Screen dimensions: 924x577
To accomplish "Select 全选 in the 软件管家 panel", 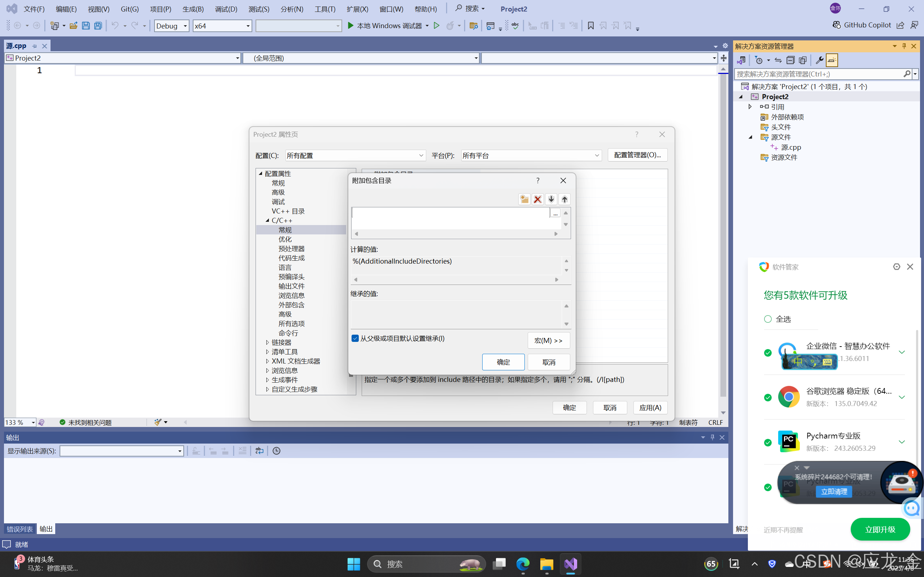I will click(767, 319).
